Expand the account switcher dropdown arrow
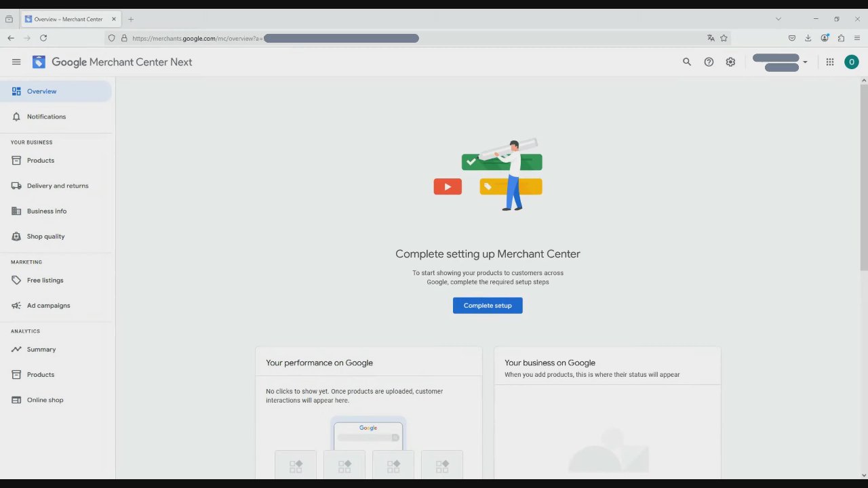The width and height of the screenshot is (868, 488). 805,62
